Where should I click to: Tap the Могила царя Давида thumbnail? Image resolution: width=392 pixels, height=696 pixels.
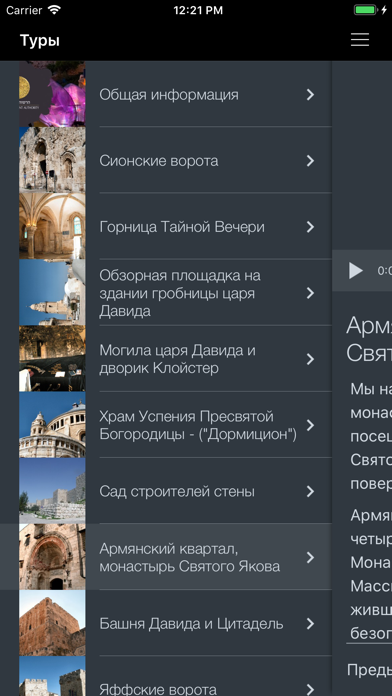click(52, 359)
